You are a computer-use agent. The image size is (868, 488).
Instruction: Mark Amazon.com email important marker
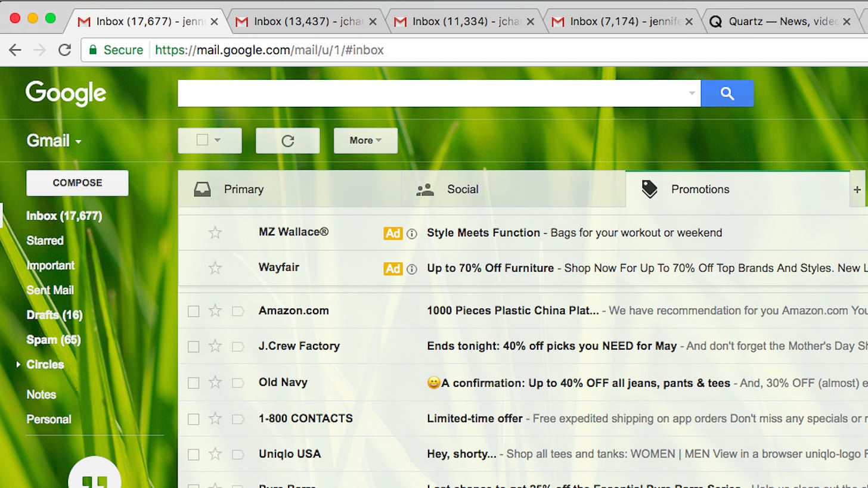(x=238, y=311)
